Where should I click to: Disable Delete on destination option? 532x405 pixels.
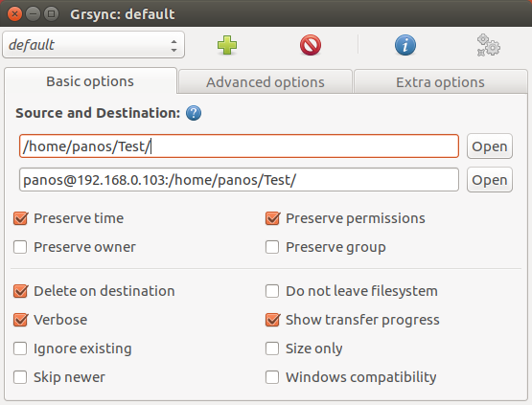tap(20, 291)
